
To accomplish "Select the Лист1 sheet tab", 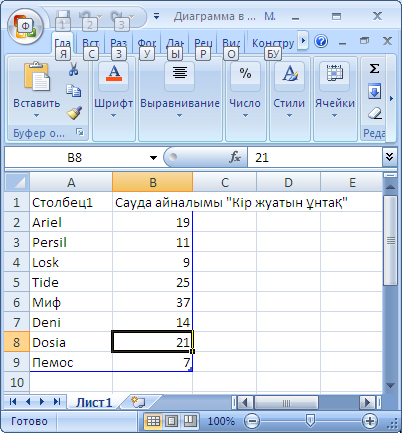I will 94,402.
